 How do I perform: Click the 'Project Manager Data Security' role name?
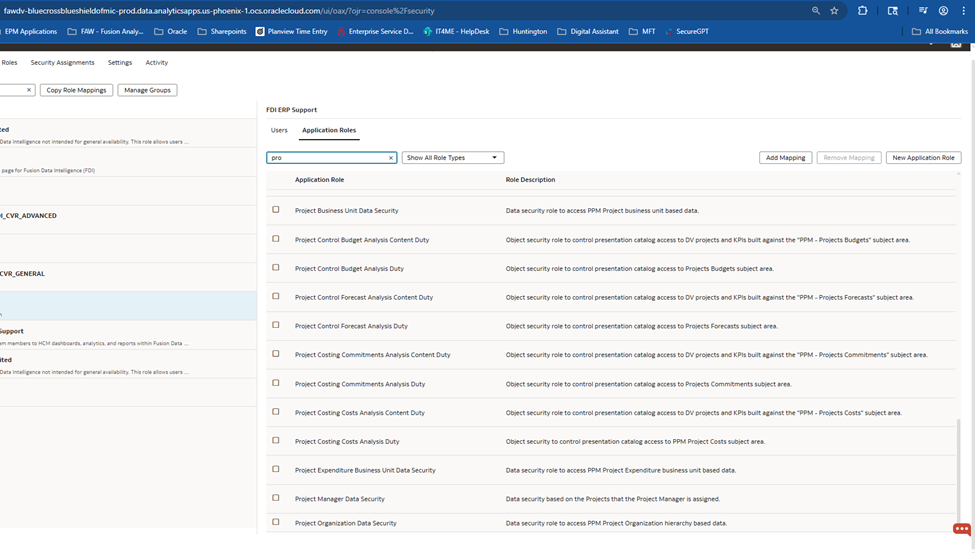[340, 499]
